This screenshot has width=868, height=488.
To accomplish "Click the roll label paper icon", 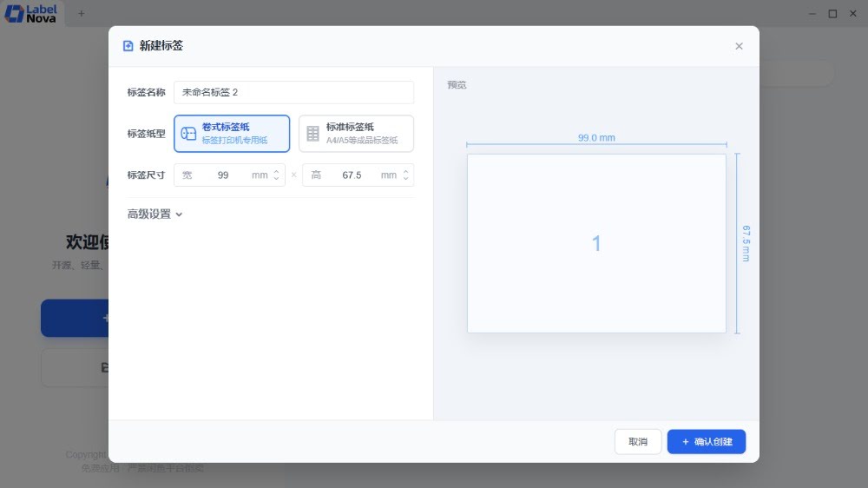I will (188, 134).
